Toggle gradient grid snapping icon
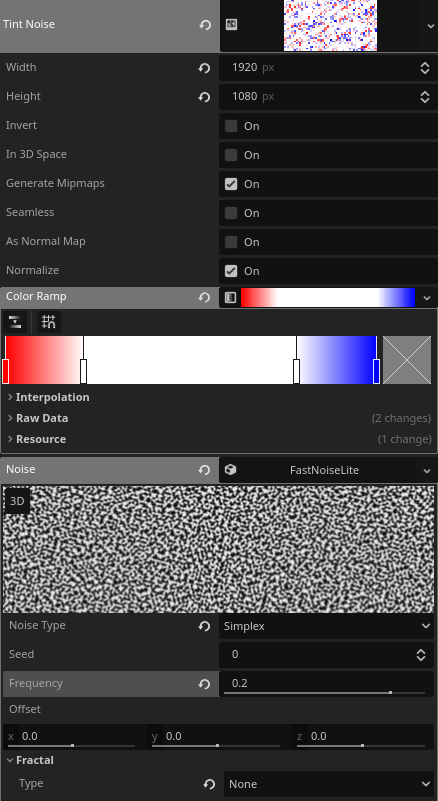Image resolution: width=438 pixels, height=801 pixels. coord(49,322)
